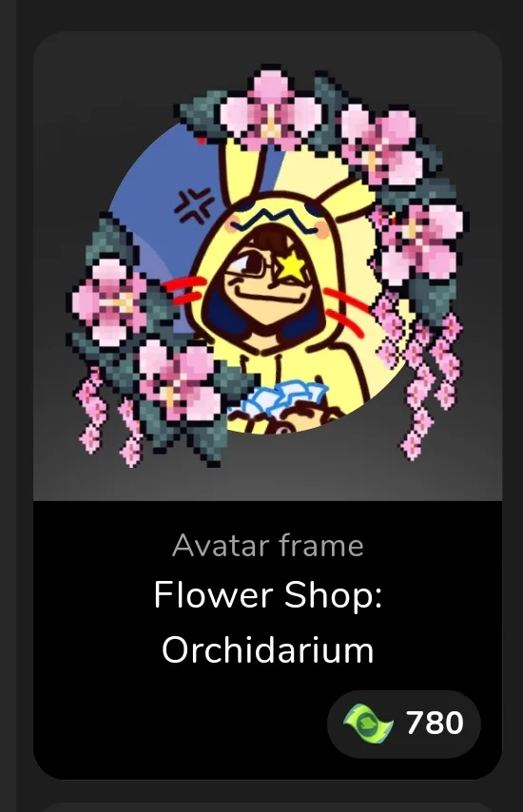Open the Flower Shop: Orchidarium title
The image size is (523, 812).
[268, 622]
